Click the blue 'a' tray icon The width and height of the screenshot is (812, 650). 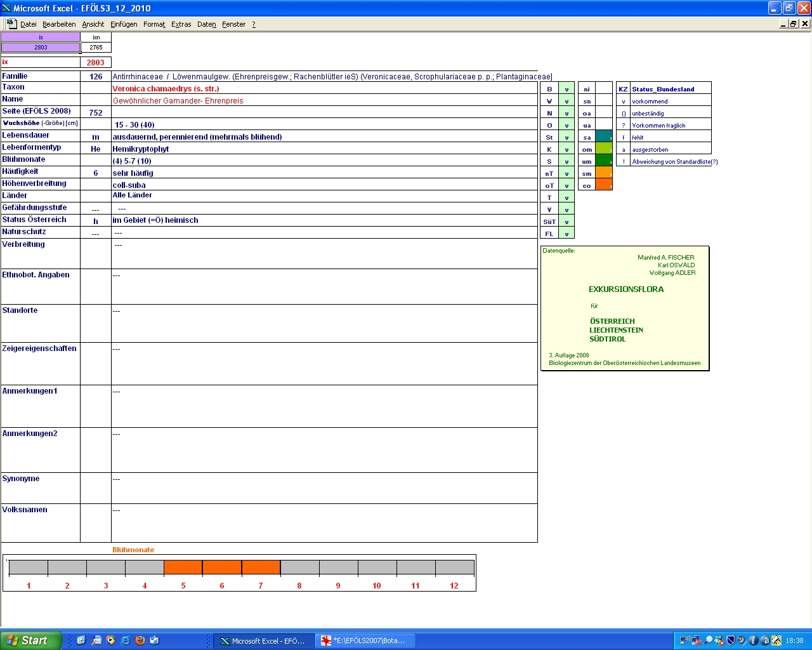764,640
